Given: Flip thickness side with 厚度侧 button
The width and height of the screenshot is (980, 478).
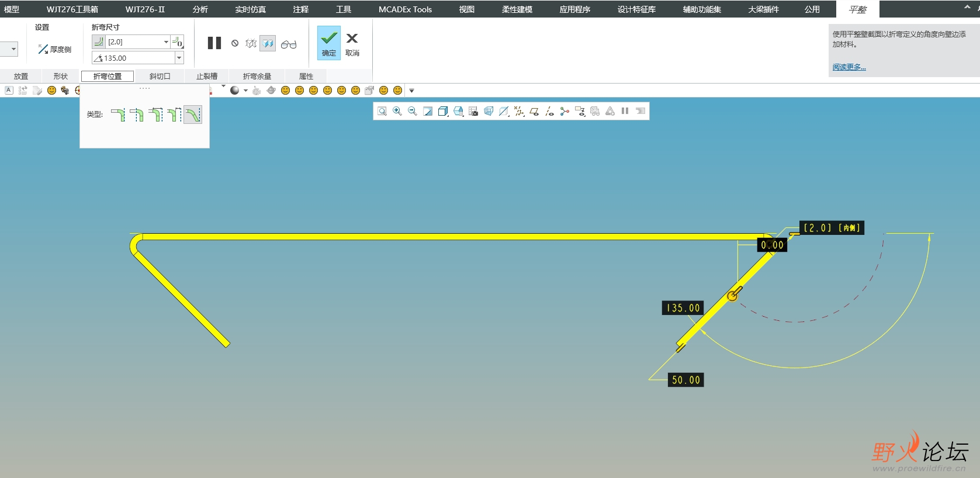Looking at the screenshot, I should point(54,49).
